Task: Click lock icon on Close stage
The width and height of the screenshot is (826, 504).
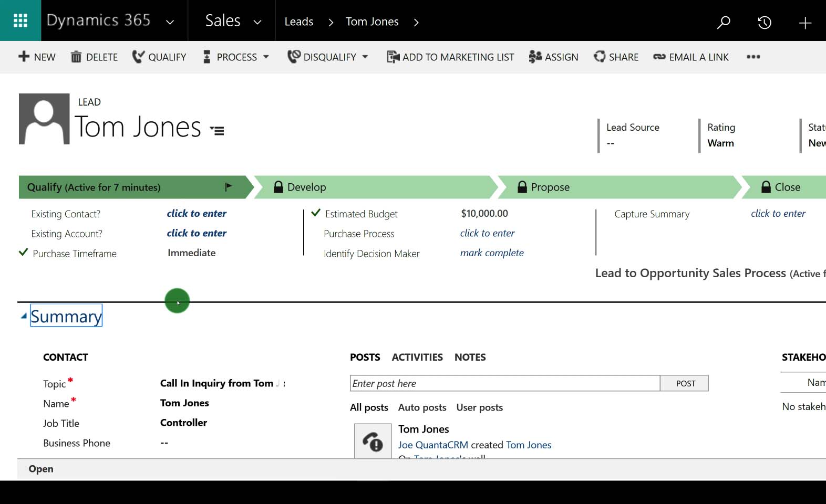Action: (766, 187)
